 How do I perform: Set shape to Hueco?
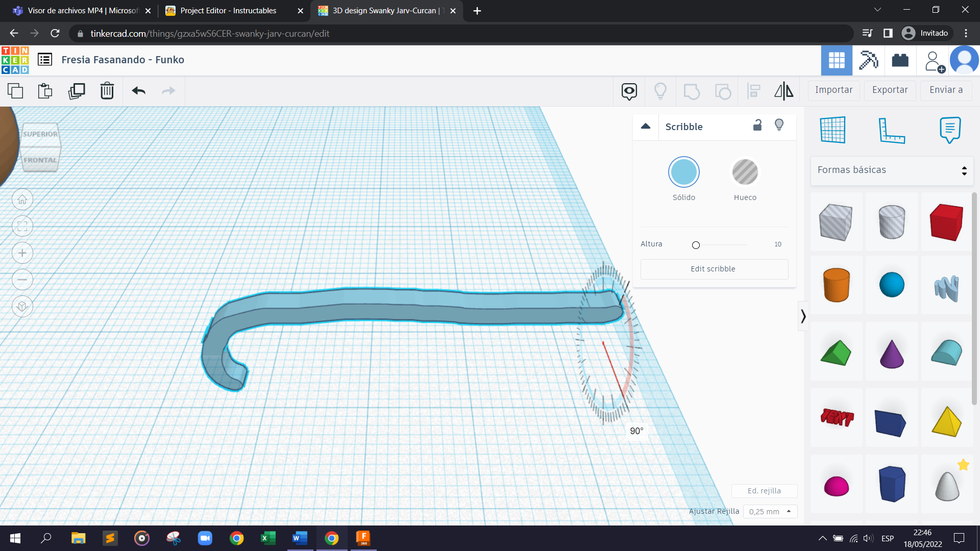pyautogui.click(x=745, y=172)
